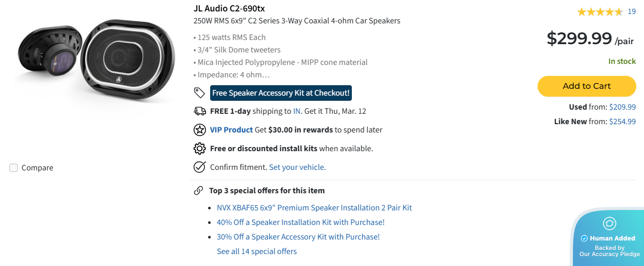Open the 19 reviews count link
This screenshot has height=266, width=644.
click(632, 11)
